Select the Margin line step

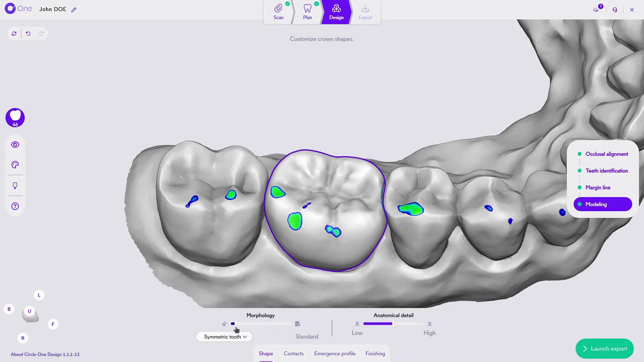[x=598, y=187]
